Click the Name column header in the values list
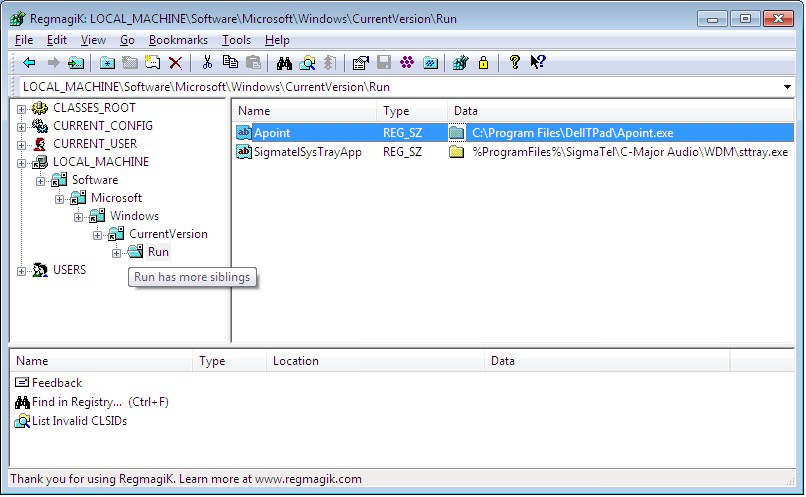Screen dimensions: 806x497 [x=304, y=111]
